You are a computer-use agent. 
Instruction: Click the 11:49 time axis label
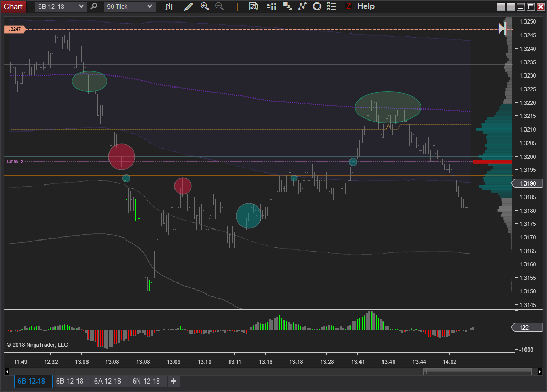click(x=20, y=362)
